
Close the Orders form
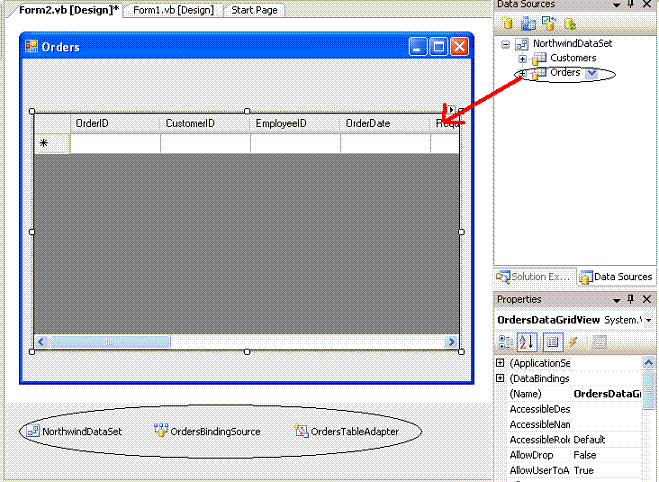coord(459,47)
